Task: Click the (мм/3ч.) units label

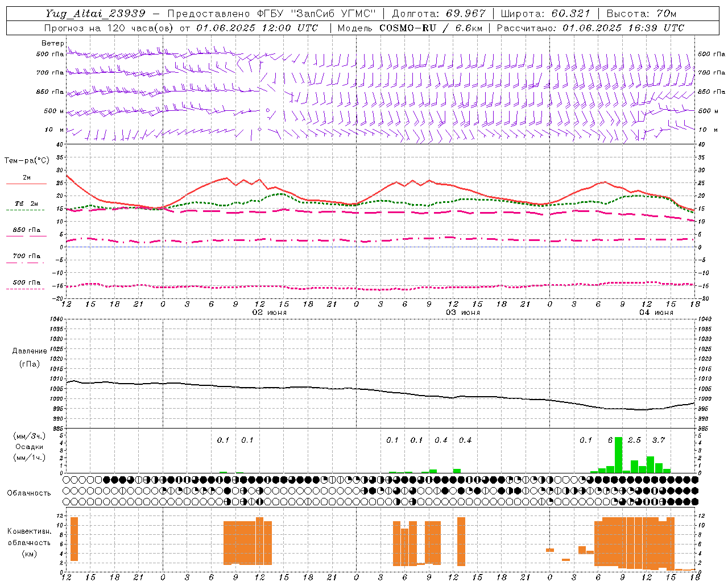Action: tap(30, 436)
